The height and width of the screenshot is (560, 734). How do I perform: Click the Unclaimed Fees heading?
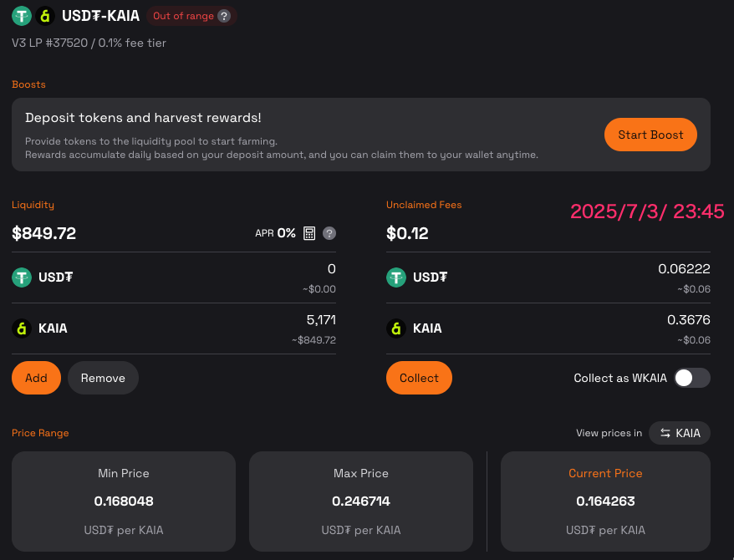424,205
